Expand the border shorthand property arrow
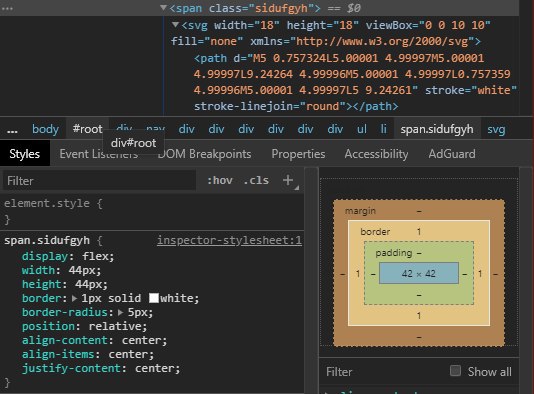Image resolution: width=534 pixels, height=394 pixels. coord(75,298)
